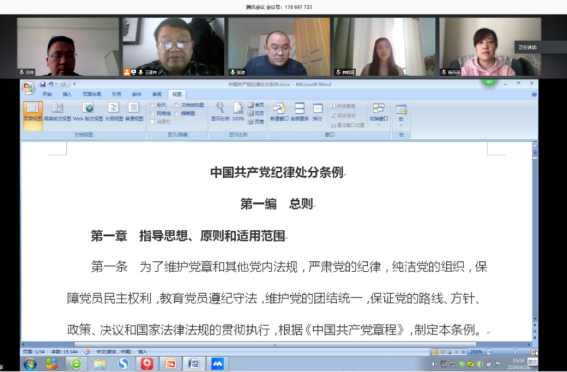
Task: Split the document window (拆分)
Action: [x=317, y=112]
